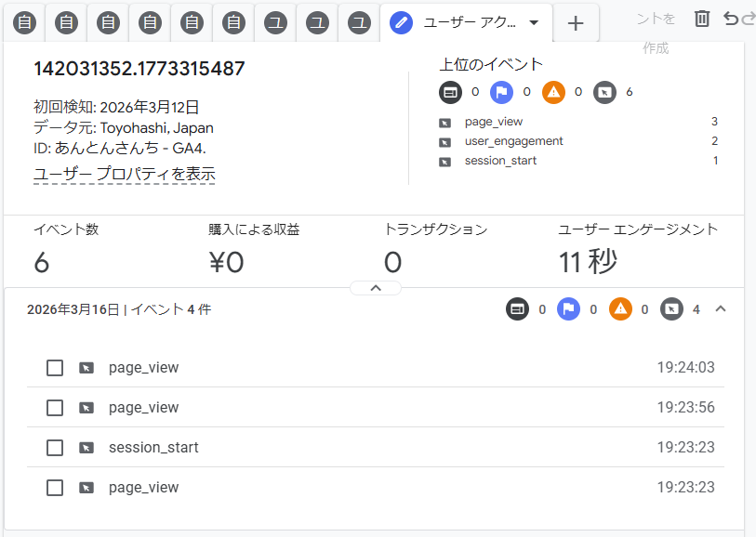Click the ユーザー プロパティを表示 link
Screen dimensions: 756x537
click(x=125, y=174)
